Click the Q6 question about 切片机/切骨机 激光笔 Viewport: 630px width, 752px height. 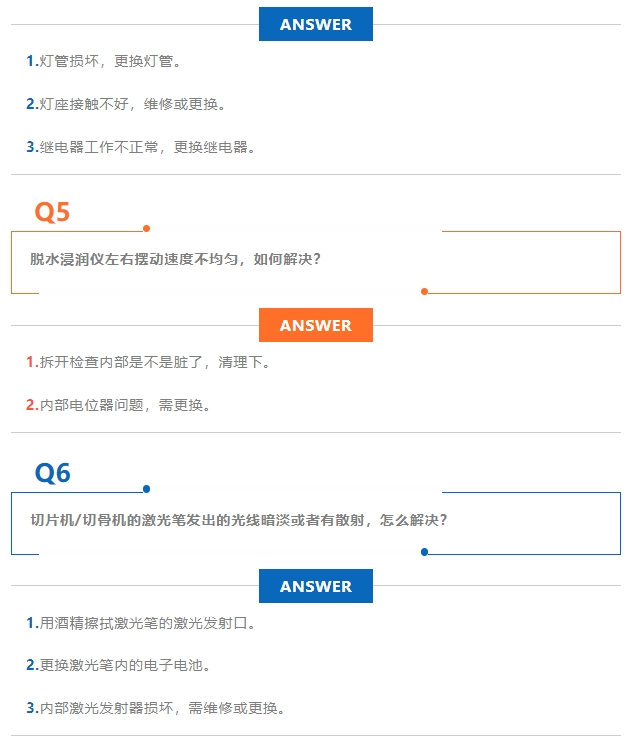[238, 520]
